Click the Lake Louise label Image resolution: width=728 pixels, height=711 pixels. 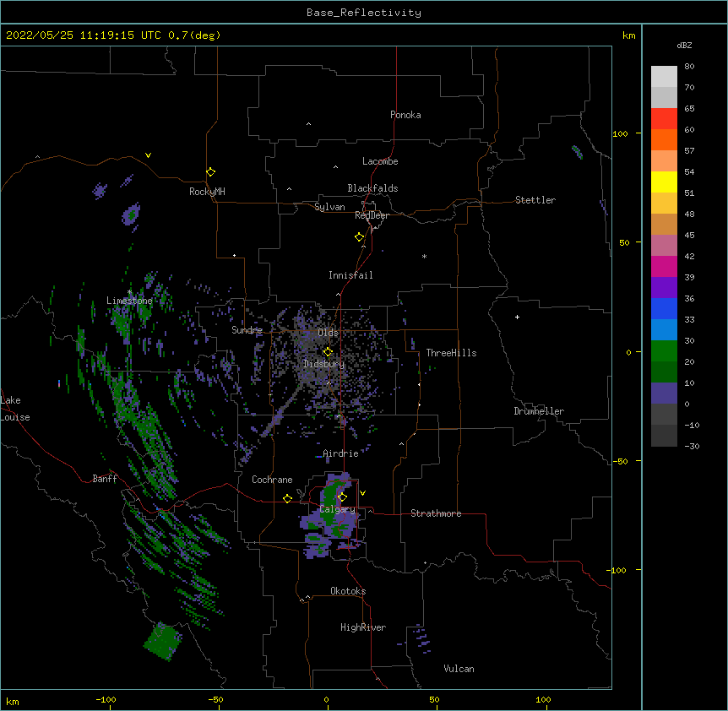[x=15, y=409]
